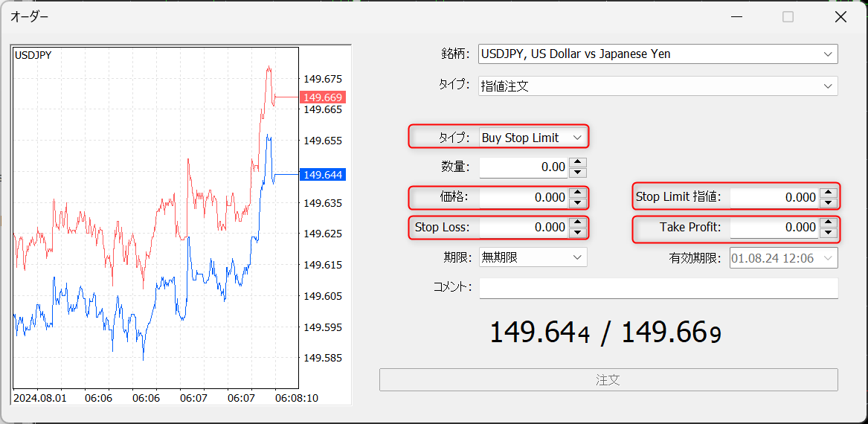Click the red 149.669 ask price label
The width and height of the screenshot is (868, 424).
[x=322, y=97]
